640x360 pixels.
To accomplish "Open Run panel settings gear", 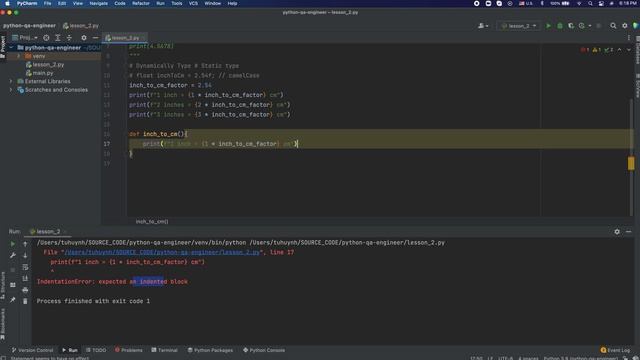I will click(617, 231).
